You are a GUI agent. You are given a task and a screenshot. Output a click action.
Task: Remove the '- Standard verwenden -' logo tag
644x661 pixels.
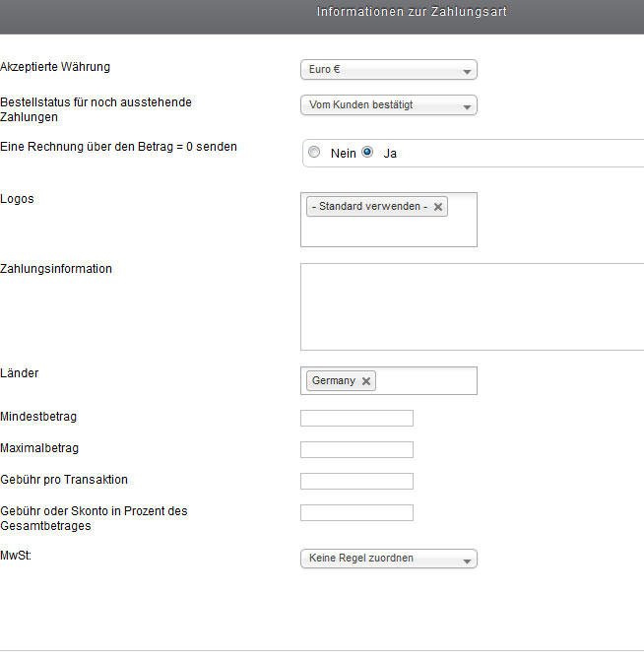(438, 207)
